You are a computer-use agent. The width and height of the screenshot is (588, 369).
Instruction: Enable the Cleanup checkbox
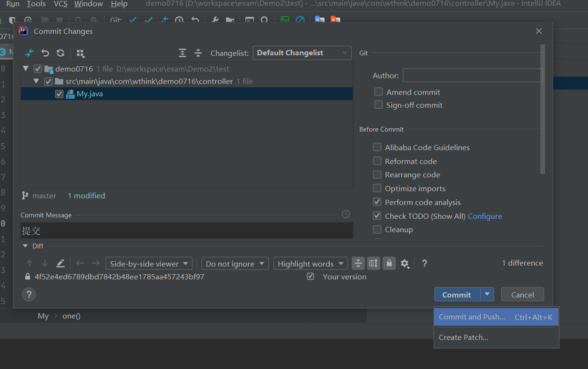[x=377, y=229]
